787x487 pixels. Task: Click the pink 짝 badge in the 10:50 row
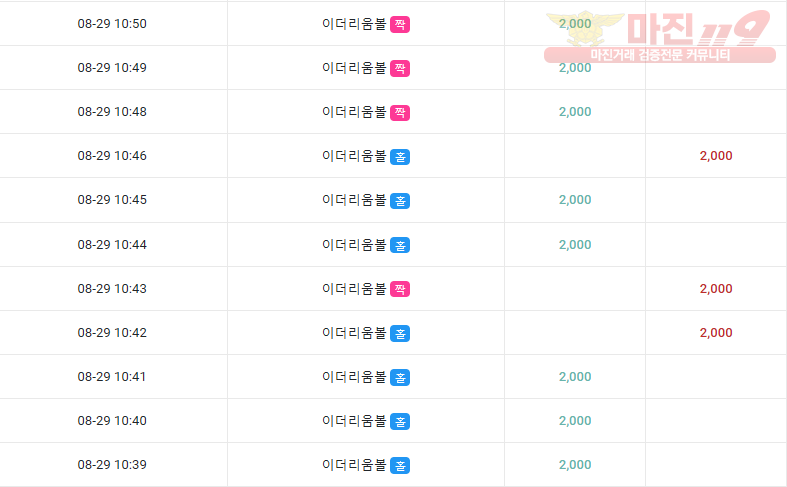pos(400,24)
